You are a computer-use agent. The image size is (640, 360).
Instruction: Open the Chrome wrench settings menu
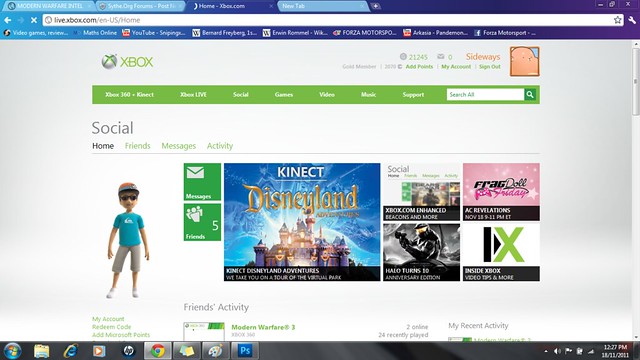click(x=632, y=20)
